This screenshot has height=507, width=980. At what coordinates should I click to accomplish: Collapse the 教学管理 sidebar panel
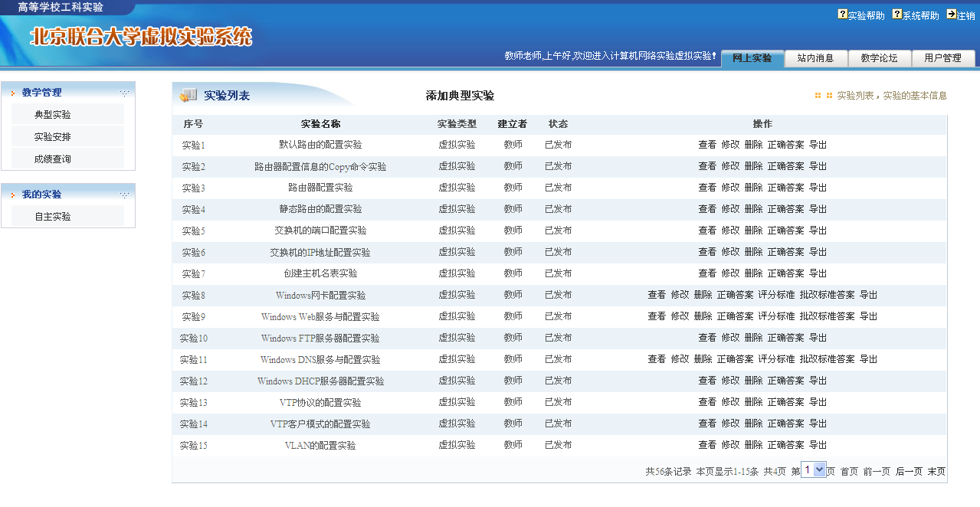[124, 93]
